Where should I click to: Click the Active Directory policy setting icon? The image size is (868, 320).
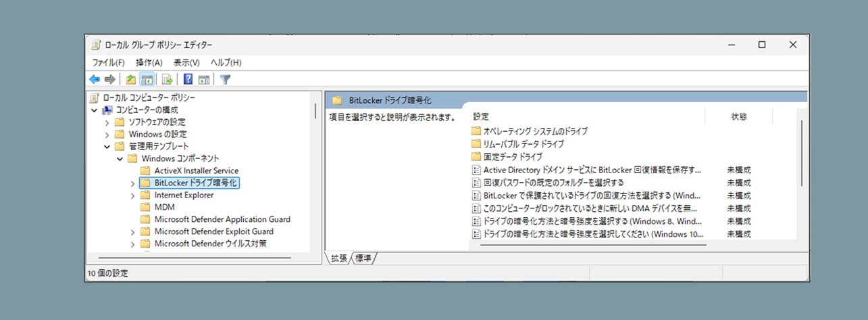[x=476, y=170]
